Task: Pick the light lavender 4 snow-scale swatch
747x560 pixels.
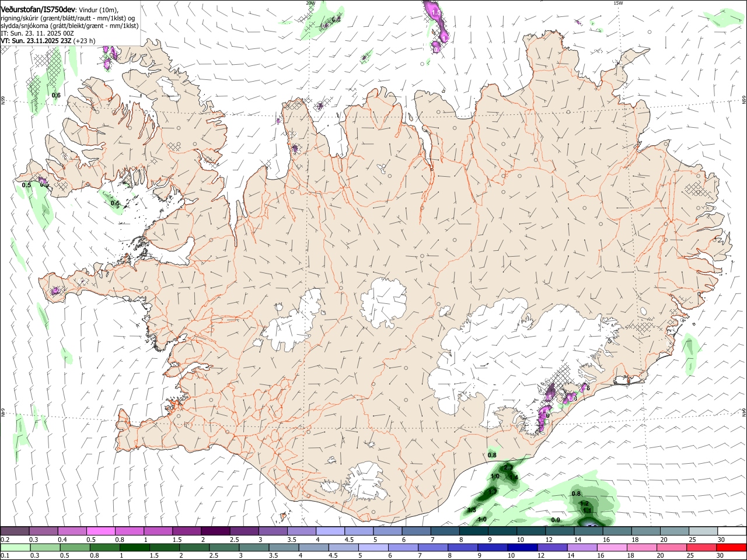Action: coord(330,531)
